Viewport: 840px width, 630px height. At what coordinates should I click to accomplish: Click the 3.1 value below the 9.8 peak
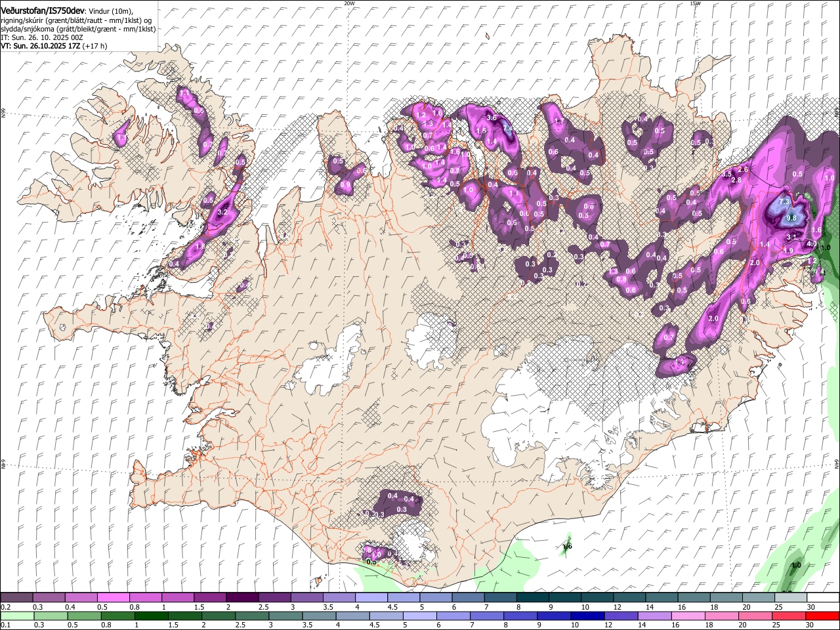tap(791, 237)
